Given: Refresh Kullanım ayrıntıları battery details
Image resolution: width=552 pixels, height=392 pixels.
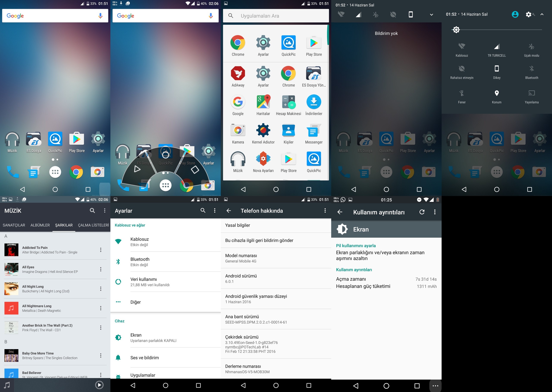Looking at the screenshot, I should tap(422, 212).
